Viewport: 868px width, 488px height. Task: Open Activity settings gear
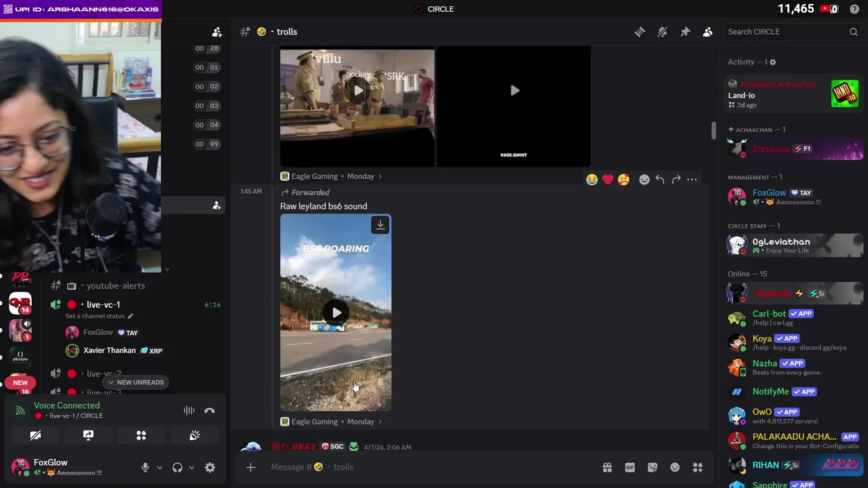click(772, 62)
